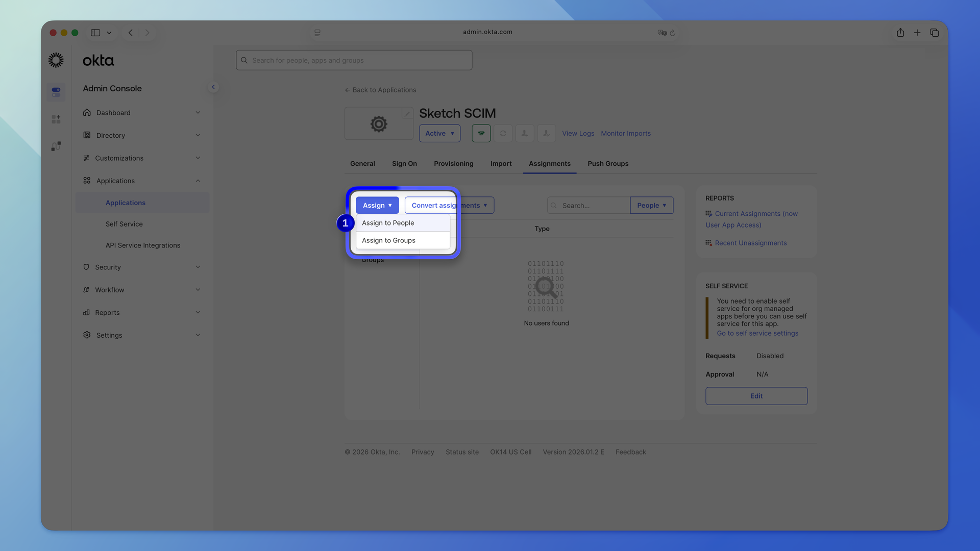Focus the assignments Search field

coord(589,205)
